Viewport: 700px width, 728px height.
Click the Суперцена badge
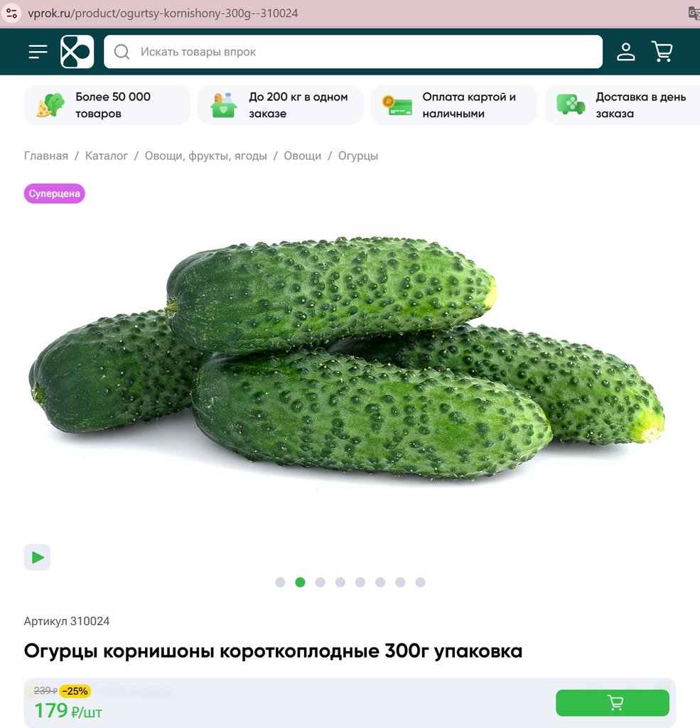point(54,193)
